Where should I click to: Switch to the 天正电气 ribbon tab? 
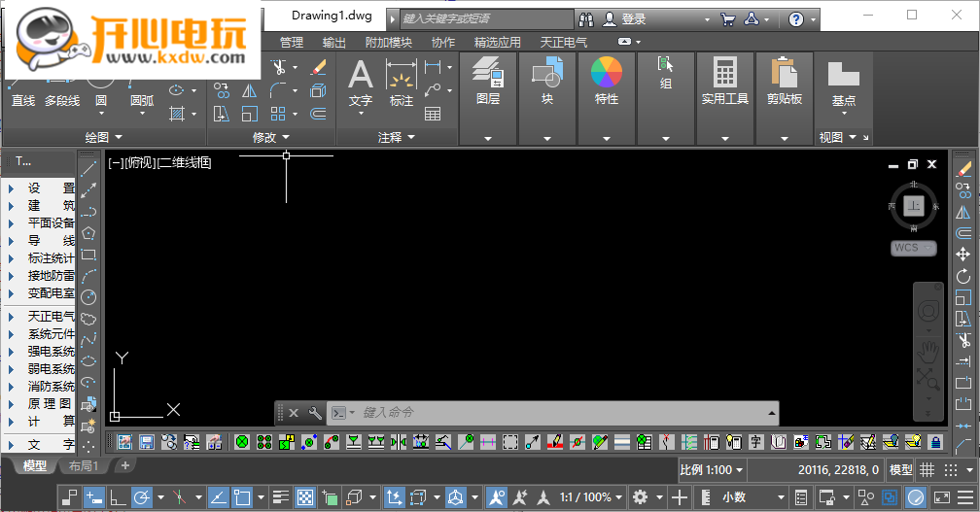pyautogui.click(x=564, y=43)
